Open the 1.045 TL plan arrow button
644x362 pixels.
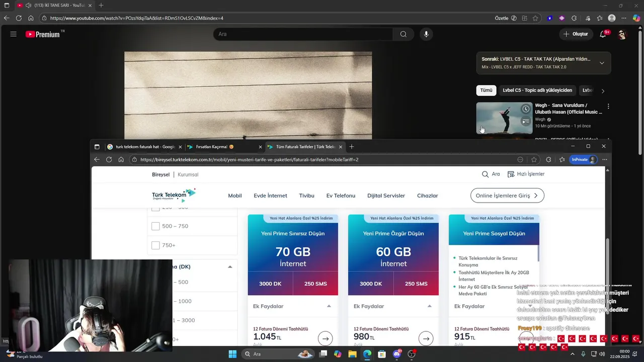(x=326, y=338)
